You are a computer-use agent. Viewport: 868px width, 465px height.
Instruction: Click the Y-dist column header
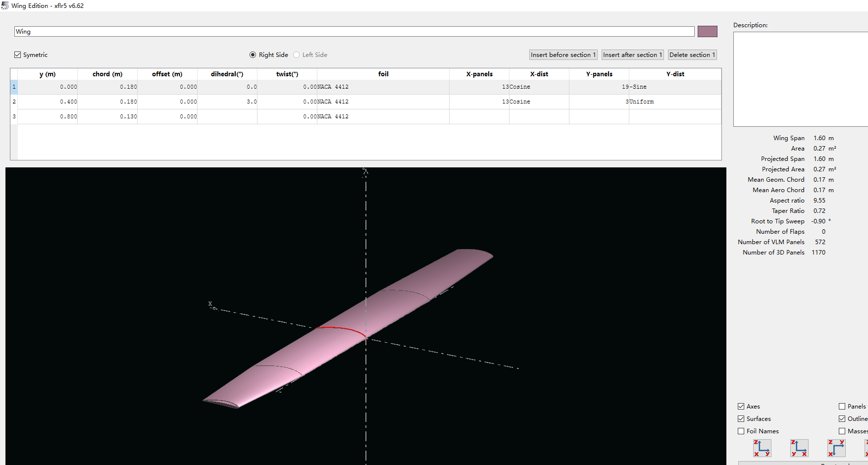click(x=675, y=74)
